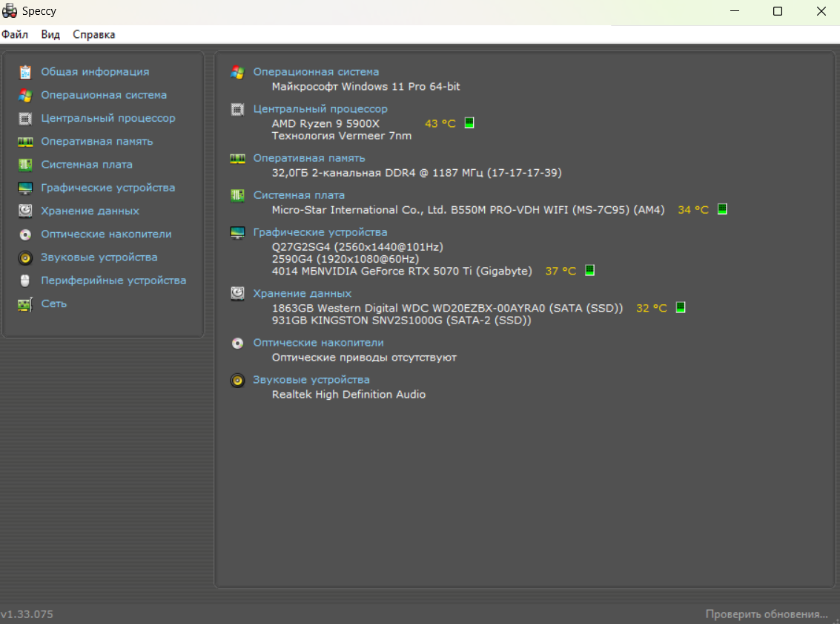Select Центральный процессор in the sidebar
Viewport: 840px width, 624px height.
108,118
